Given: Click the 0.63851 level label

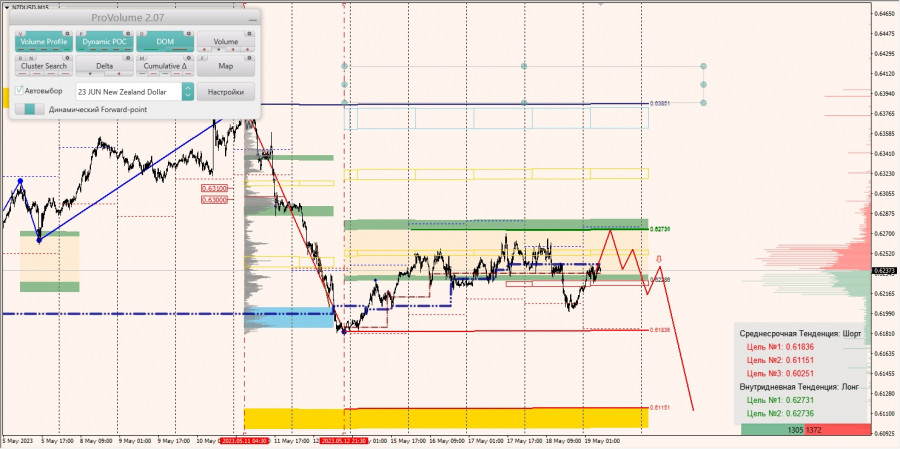Looking at the screenshot, I should 660,103.
